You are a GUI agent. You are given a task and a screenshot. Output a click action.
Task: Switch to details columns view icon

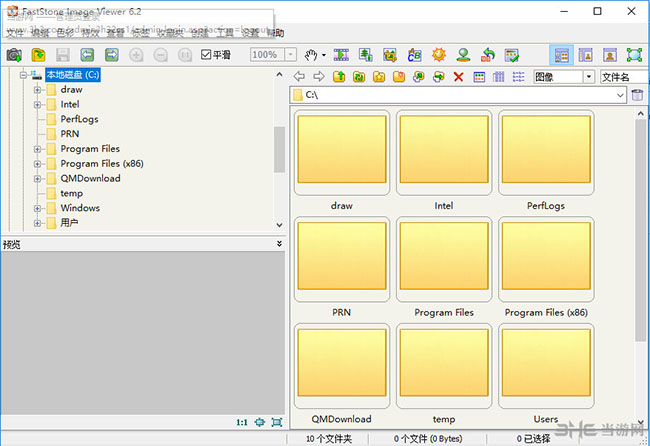coord(499,77)
